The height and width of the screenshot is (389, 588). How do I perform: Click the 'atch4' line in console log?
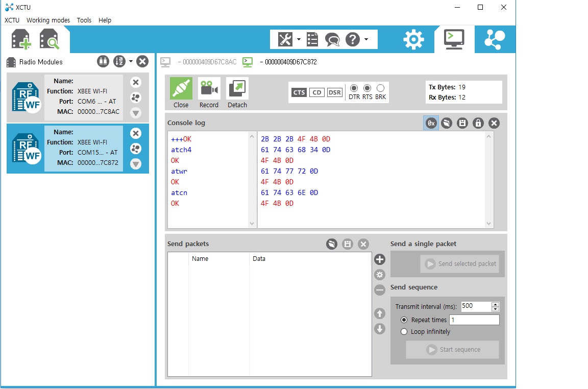(181, 150)
